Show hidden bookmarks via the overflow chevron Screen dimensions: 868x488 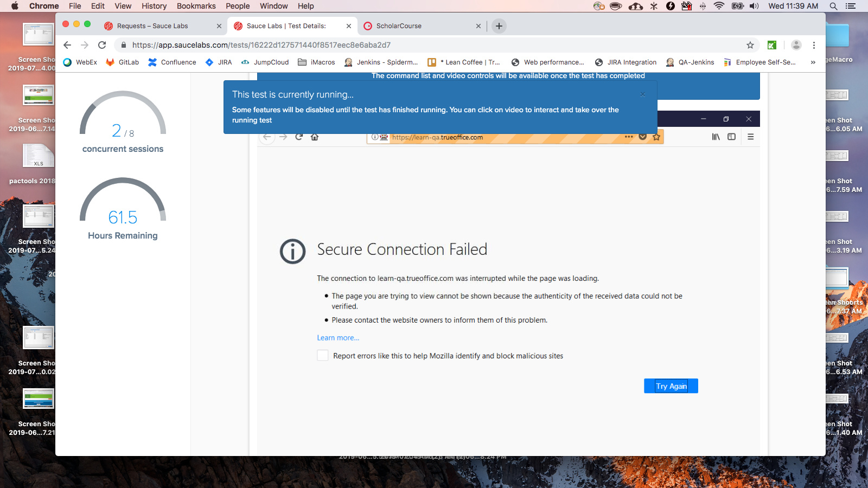click(x=813, y=62)
